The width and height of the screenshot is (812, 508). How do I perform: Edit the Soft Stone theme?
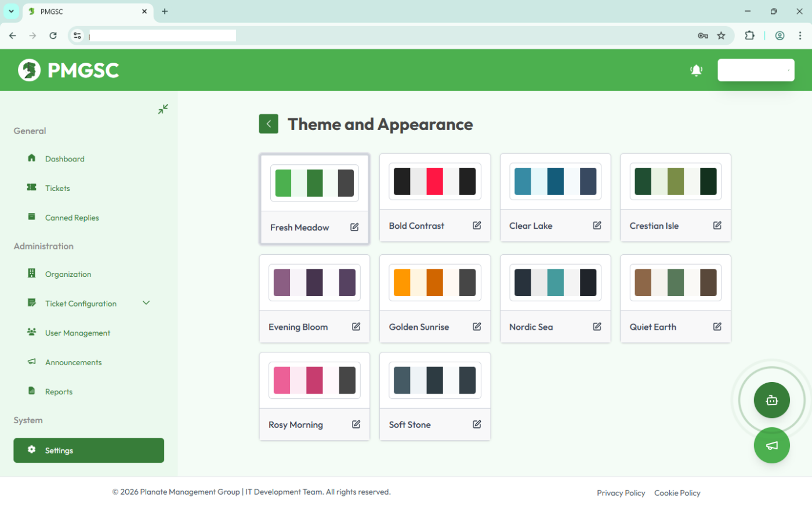pos(477,424)
